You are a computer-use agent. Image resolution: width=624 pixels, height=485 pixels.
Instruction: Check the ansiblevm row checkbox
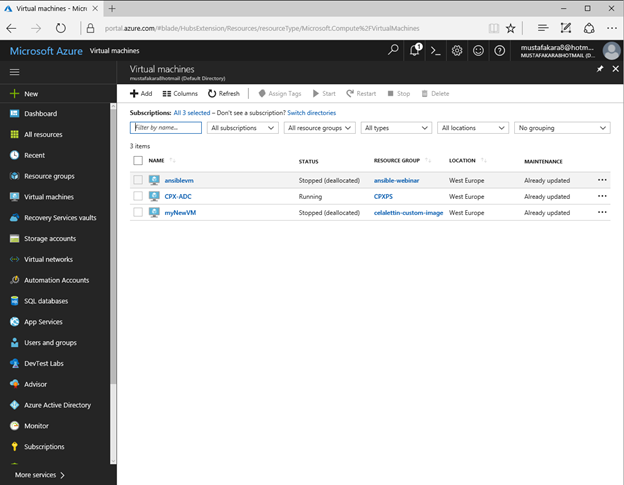click(x=138, y=180)
